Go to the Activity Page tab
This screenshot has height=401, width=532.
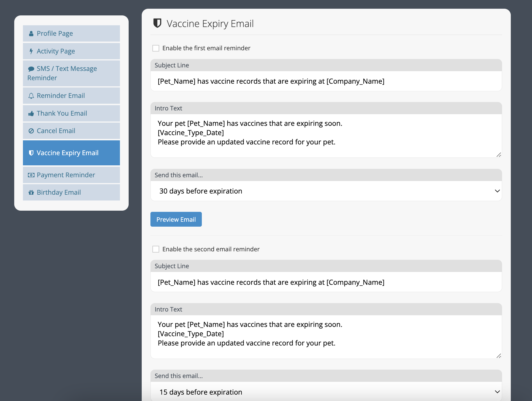[x=71, y=51]
